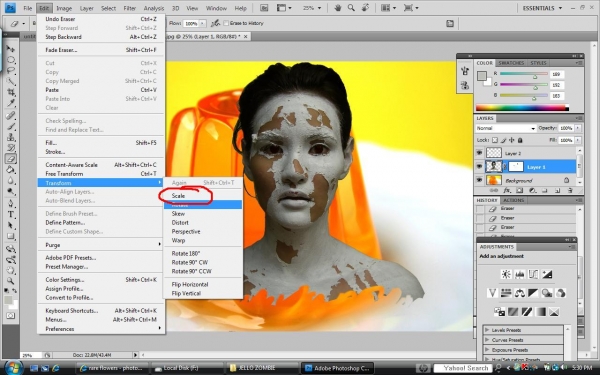This screenshot has width=600, height=375.
Task: Add a Brightness/Contrast adjustment
Action: tap(506, 274)
